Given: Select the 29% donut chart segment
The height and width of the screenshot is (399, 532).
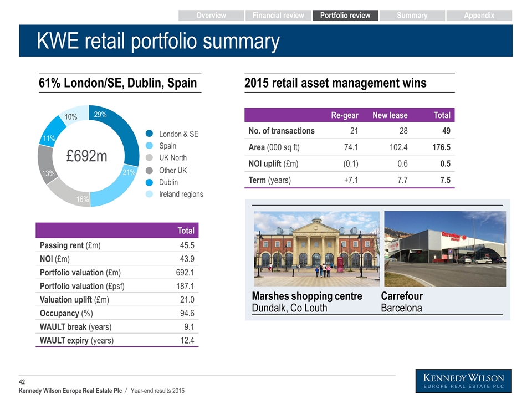Looking at the screenshot, I should 126,131.
